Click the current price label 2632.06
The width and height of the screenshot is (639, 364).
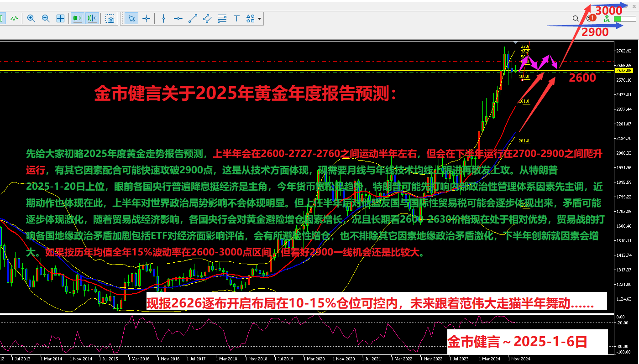(x=623, y=71)
